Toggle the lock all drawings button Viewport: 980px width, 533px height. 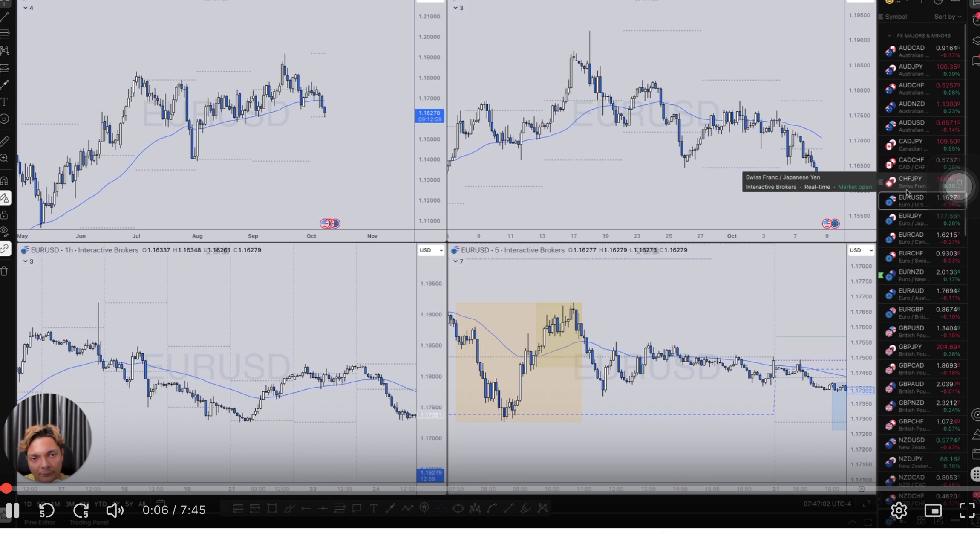click(4, 215)
